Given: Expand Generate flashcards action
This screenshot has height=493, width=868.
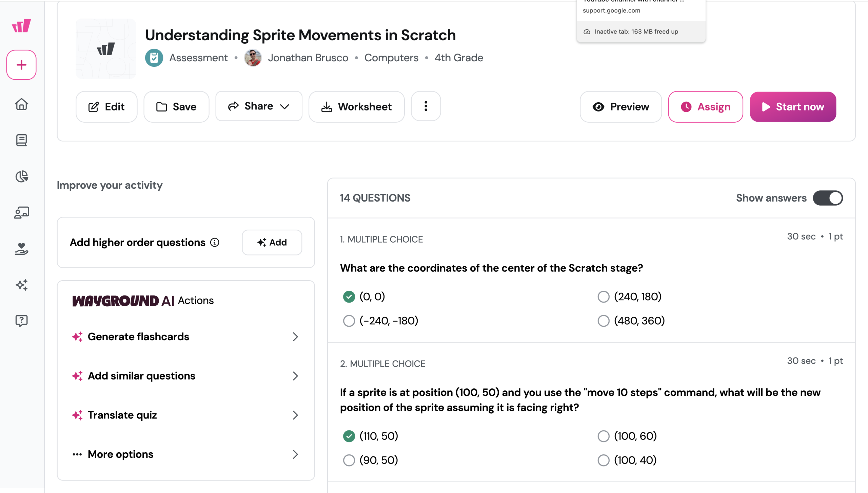Looking at the screenshot, I should tap(185, 336).
